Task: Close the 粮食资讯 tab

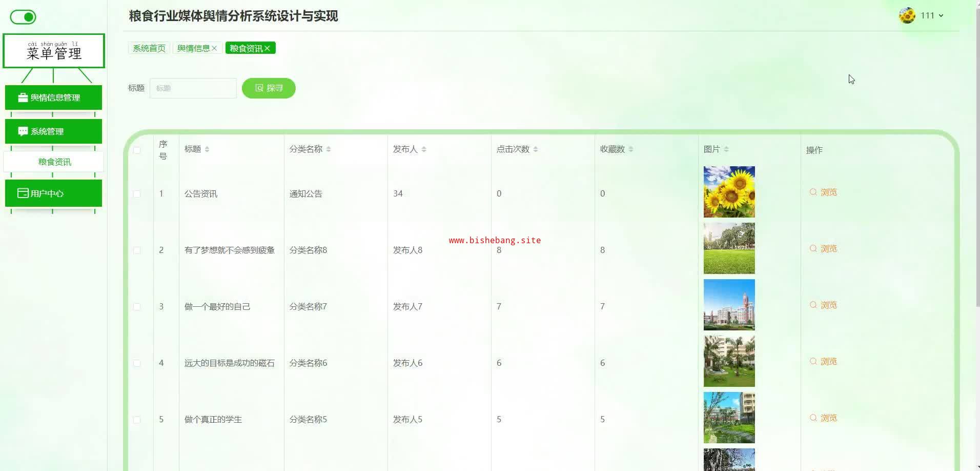Action: pyautogui.click(x=267, y=48)
